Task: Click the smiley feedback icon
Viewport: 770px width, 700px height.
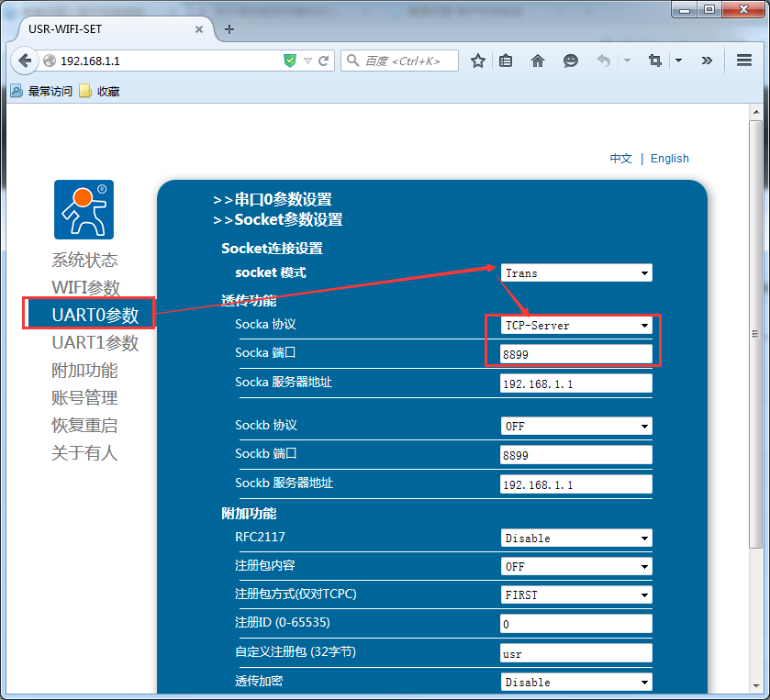Action: pyautogui.click(x=570, y=61)
